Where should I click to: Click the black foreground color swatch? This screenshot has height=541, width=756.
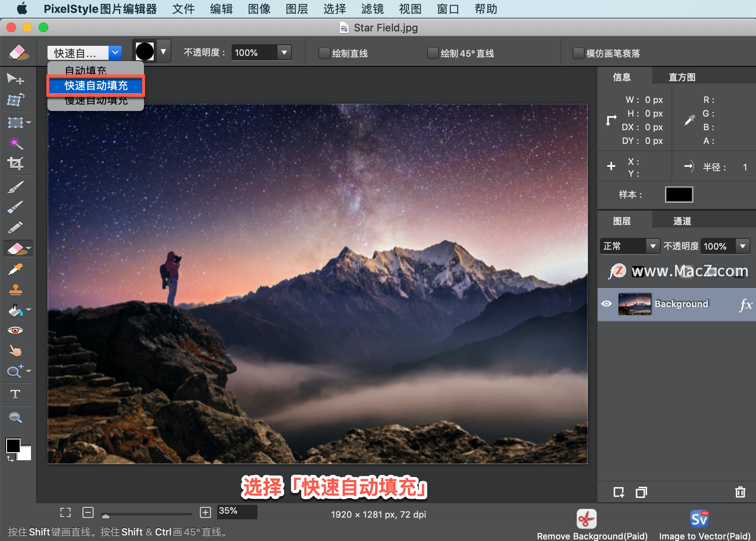[x=13, y=445]
